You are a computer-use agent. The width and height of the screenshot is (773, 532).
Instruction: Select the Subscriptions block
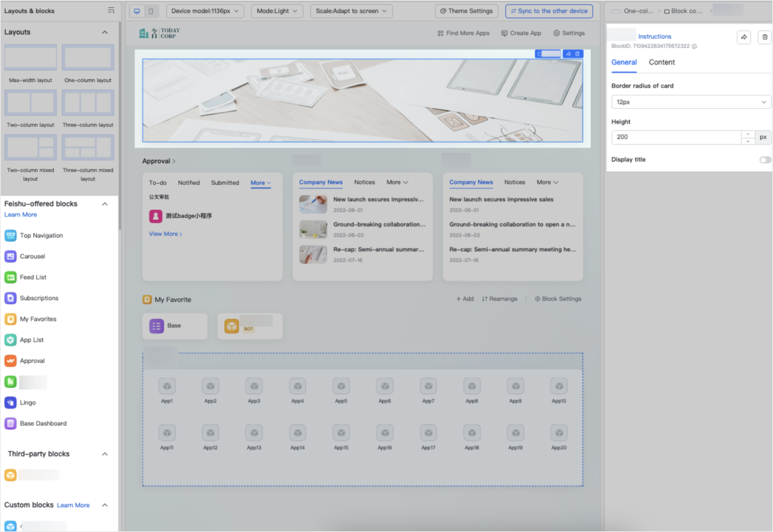[39, 298]
